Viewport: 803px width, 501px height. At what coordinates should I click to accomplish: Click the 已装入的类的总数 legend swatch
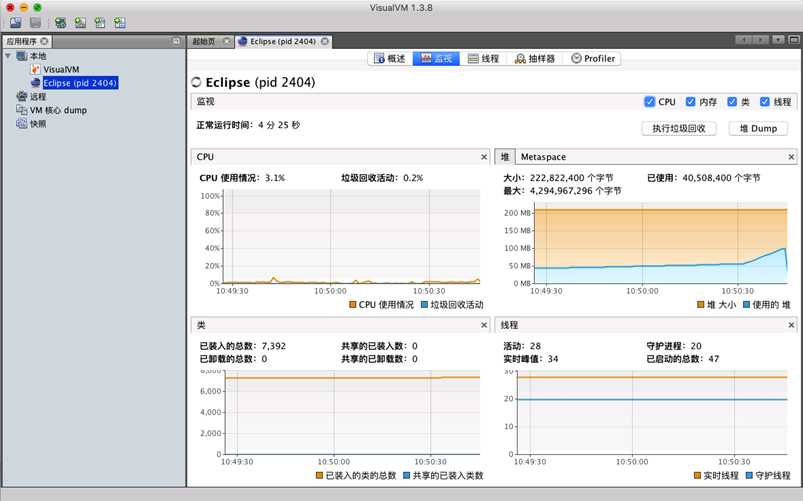click(319, 475)
